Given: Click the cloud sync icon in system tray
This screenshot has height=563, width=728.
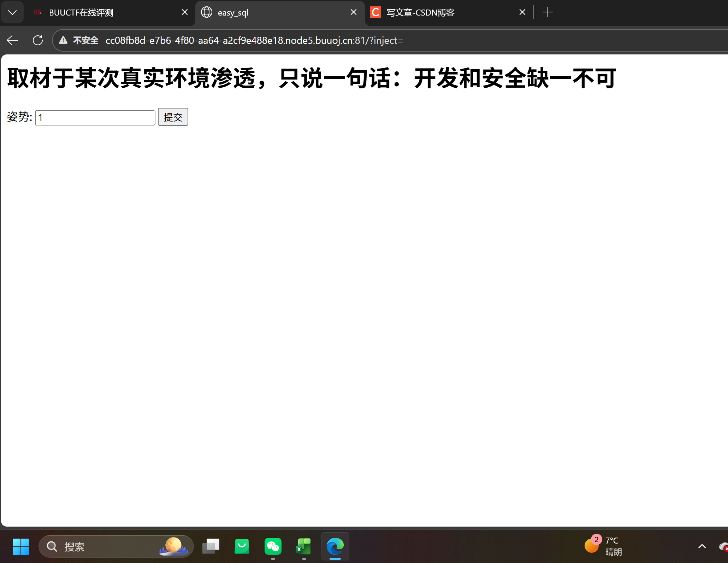Looking at the screenshot, I should tap(723, 546).
